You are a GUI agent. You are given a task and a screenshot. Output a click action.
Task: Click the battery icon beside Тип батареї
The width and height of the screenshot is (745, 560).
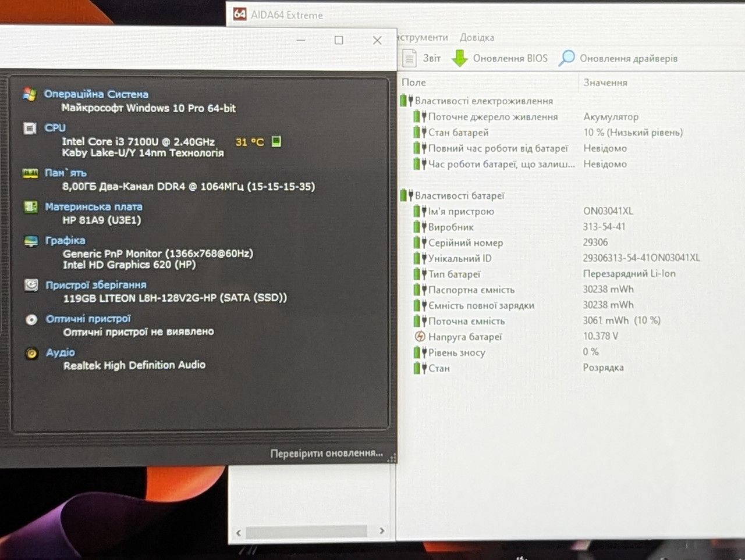[x=420, y=273]
